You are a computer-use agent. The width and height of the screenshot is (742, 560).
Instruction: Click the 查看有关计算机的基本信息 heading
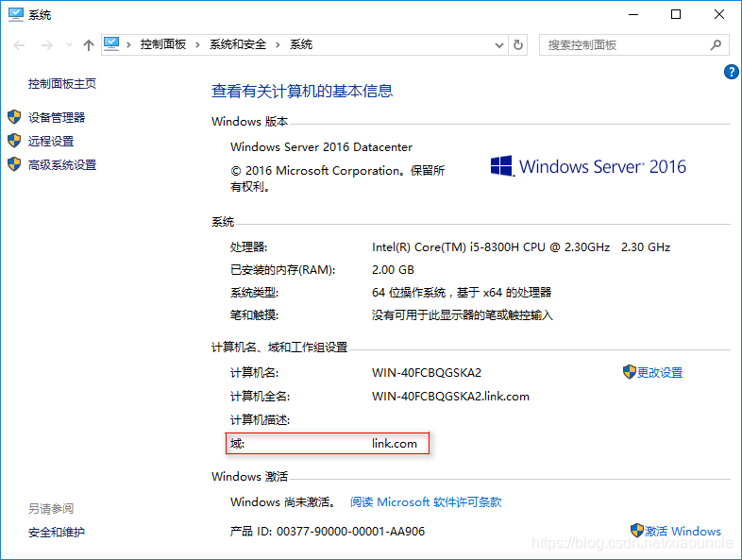point(302,91)
